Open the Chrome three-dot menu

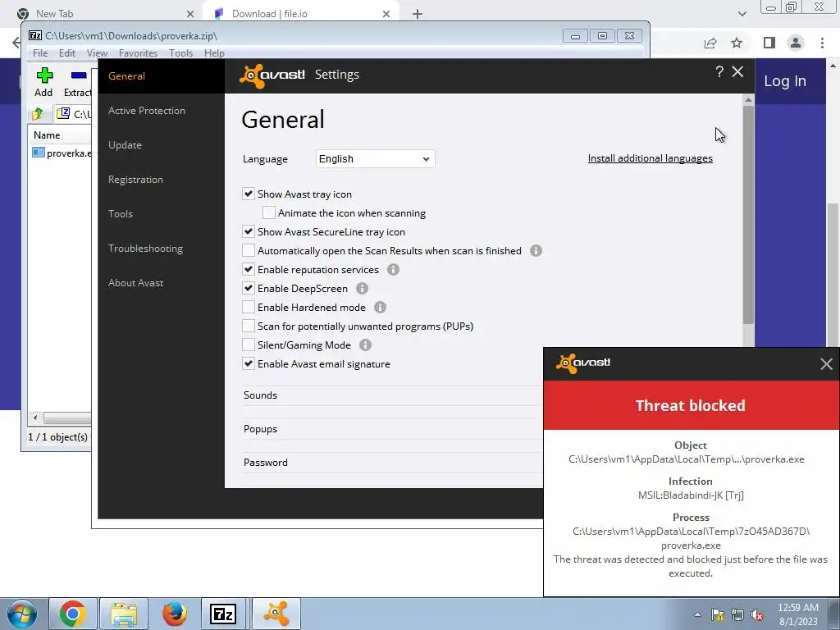[x=822, y=43]
